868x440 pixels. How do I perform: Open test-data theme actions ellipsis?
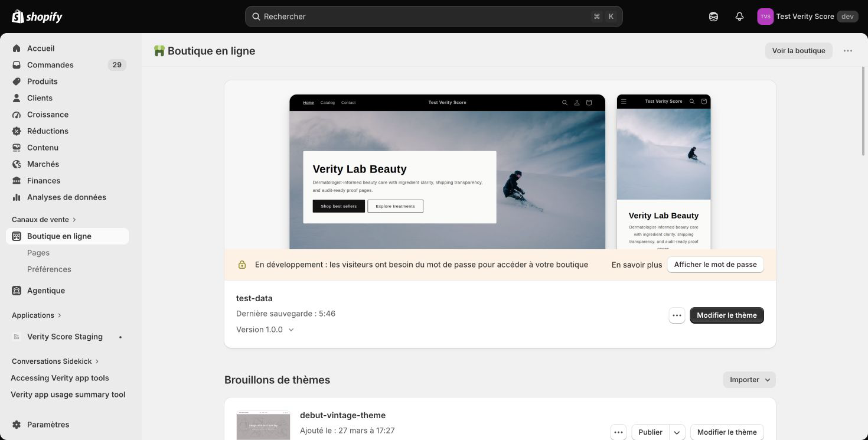(677, 315)
